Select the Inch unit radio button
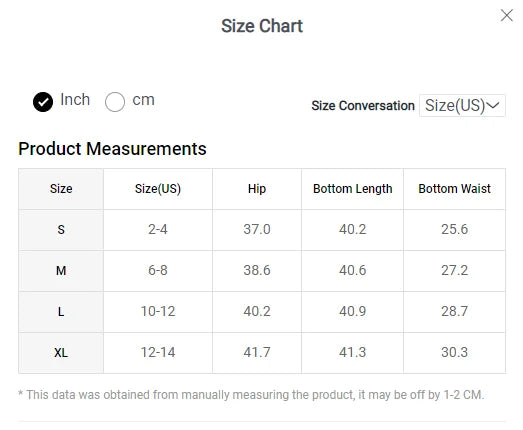Screen dimensions: 523x430 click(43, 101)
